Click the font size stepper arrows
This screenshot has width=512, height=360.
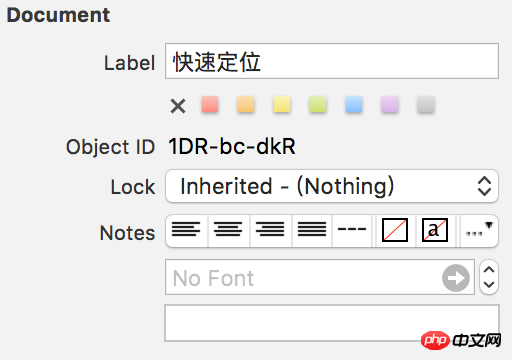(x=489, y=277)
